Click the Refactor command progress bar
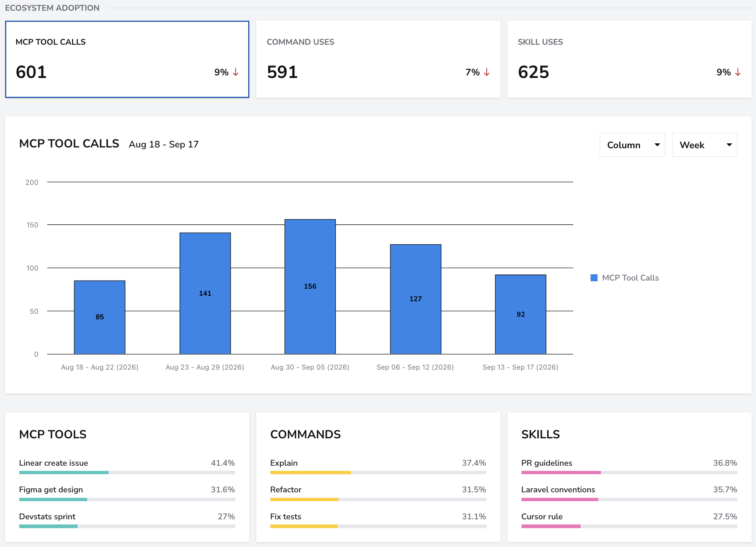 coord(378,499)
